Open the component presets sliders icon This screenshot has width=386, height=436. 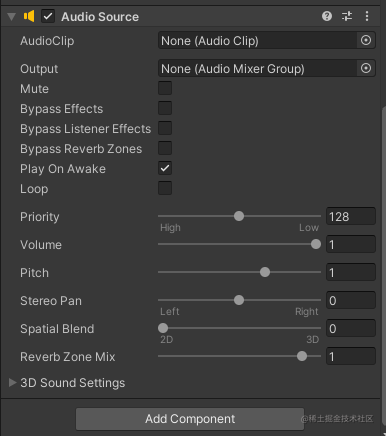tap(347, 16)
